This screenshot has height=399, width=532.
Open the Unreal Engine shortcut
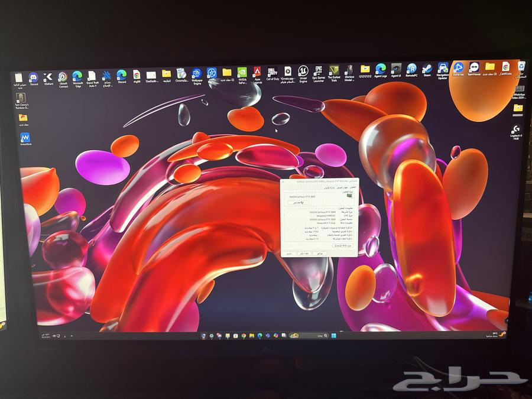click(303, 72)
